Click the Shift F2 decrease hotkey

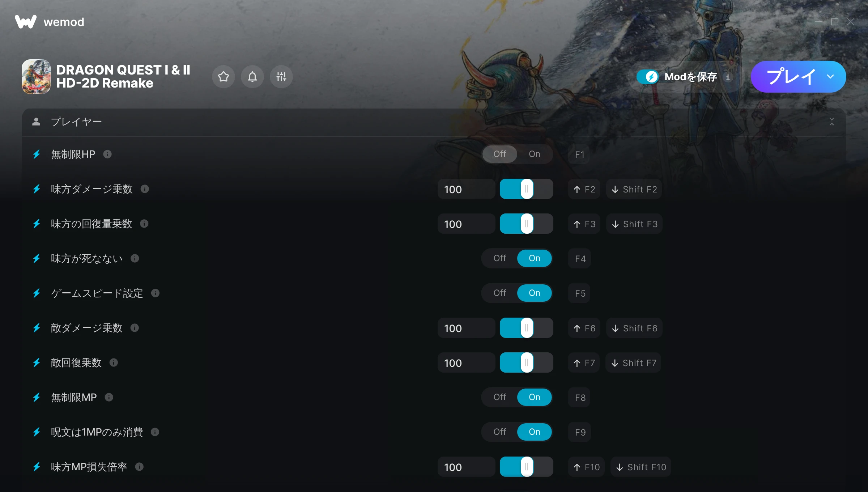coord(634,189)
